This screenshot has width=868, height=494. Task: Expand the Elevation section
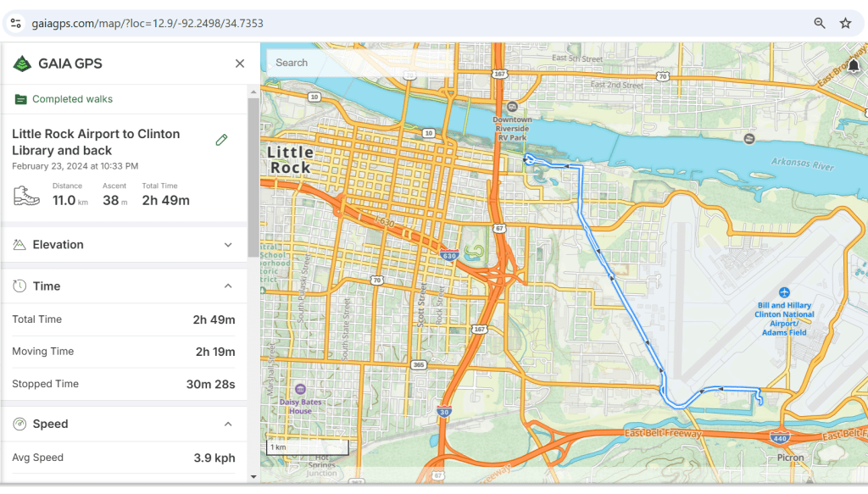(x=228, y=245)
